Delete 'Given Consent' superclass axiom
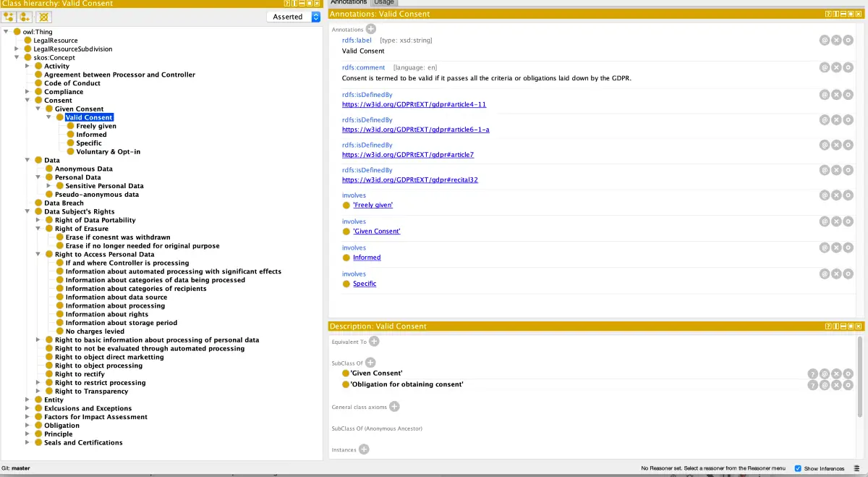Image resolution: width=868 pixels, height=477 pixels. (x=836, y=374)
